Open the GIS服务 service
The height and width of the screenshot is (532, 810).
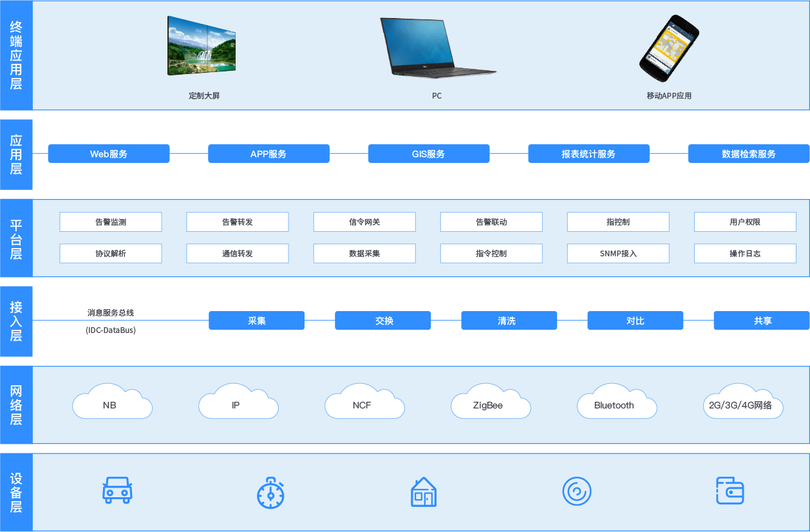click(x=428, y=153)
